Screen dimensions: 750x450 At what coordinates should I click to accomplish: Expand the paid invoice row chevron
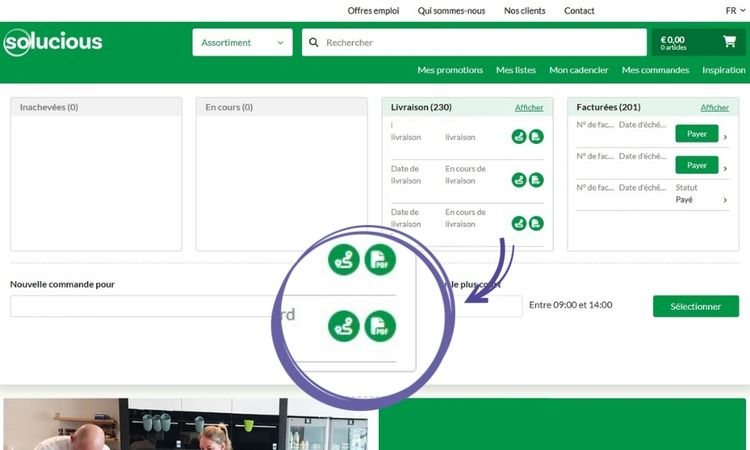click(x=725, y=200)
